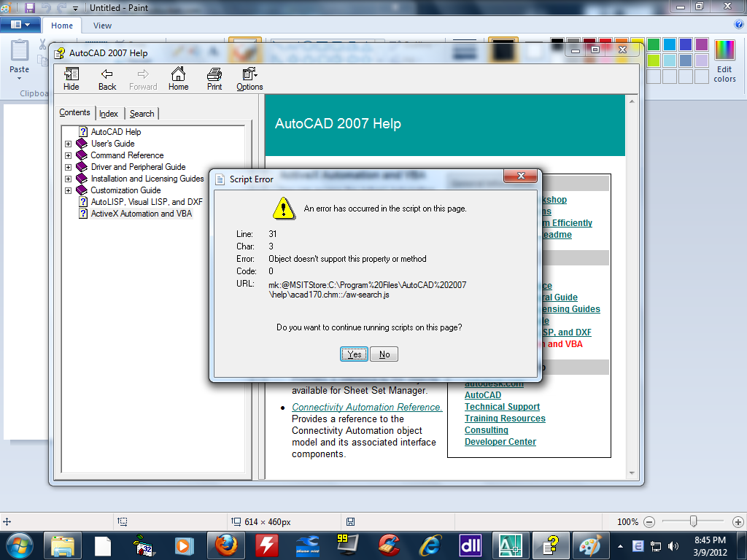Click No in the Script Error dialog
Viewport: 747px width, 560px height.
(x=384, y=354)
